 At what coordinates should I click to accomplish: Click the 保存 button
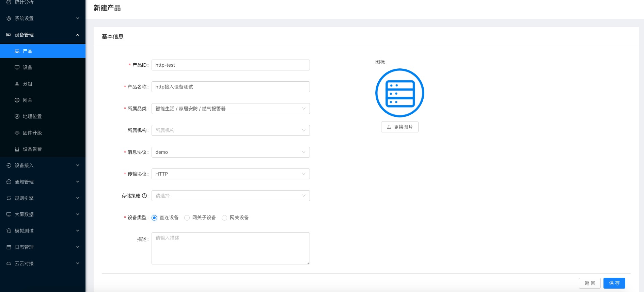[x=614, y=283]
